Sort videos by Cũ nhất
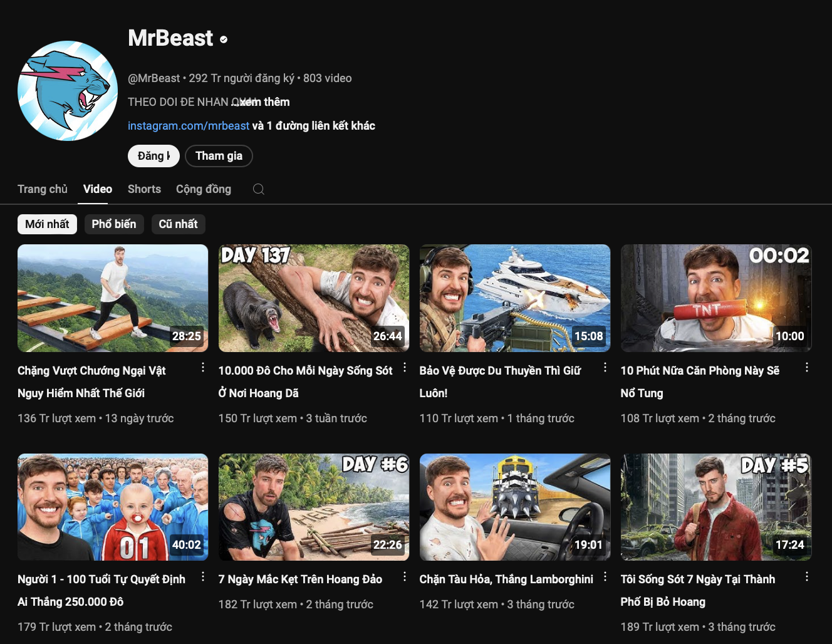Viewport: 832px width, 644px height. point(178,224)
